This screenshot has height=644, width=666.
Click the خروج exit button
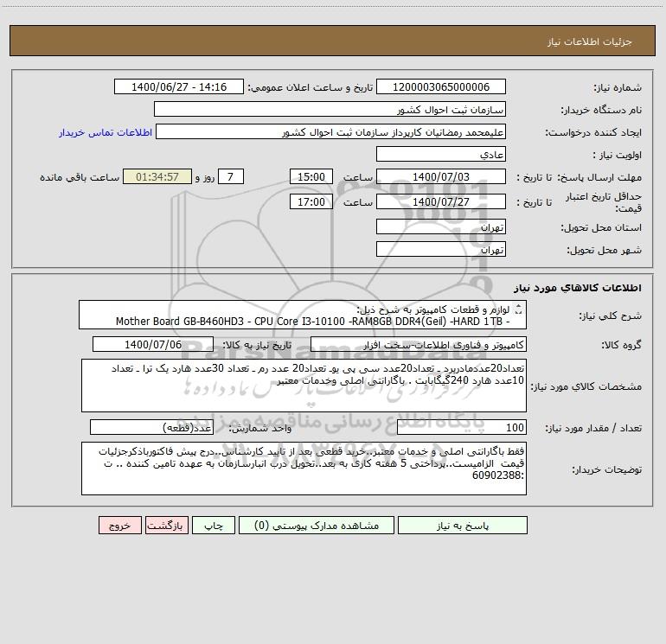119,526
